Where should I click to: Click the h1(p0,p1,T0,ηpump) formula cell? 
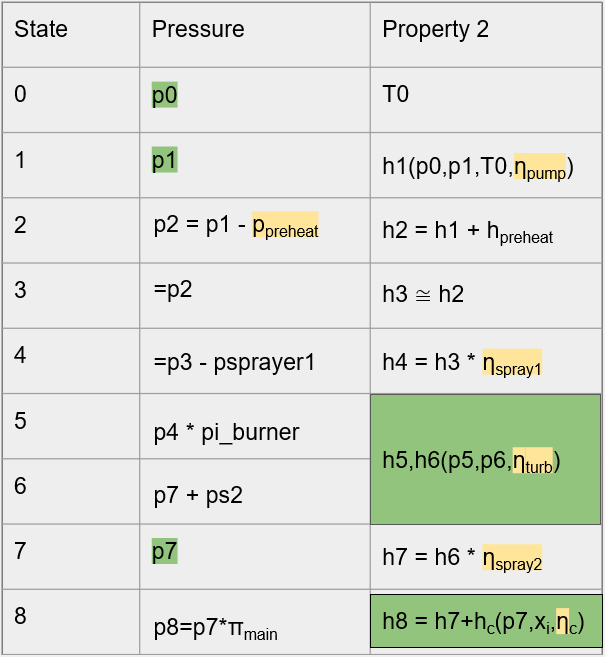click(486, 165)
